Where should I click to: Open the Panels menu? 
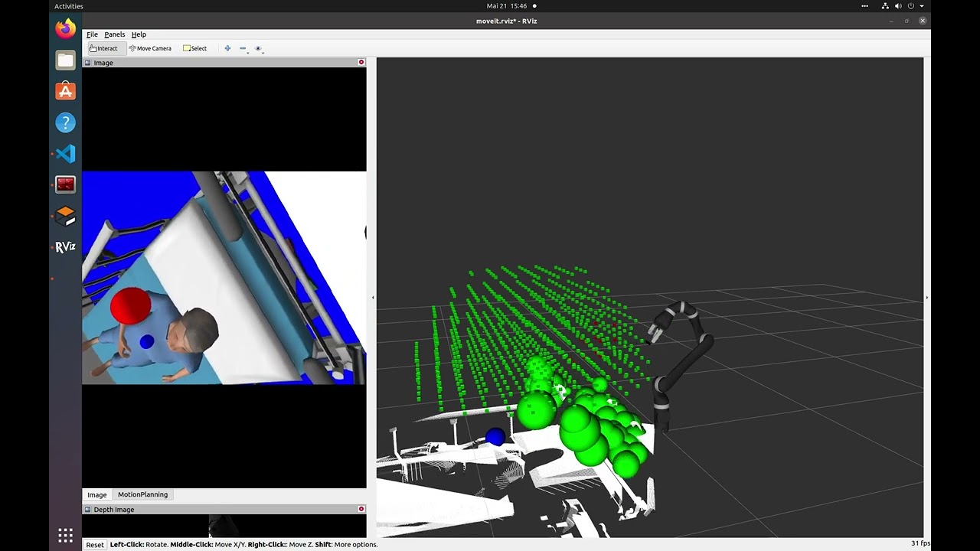coord(115,34)
